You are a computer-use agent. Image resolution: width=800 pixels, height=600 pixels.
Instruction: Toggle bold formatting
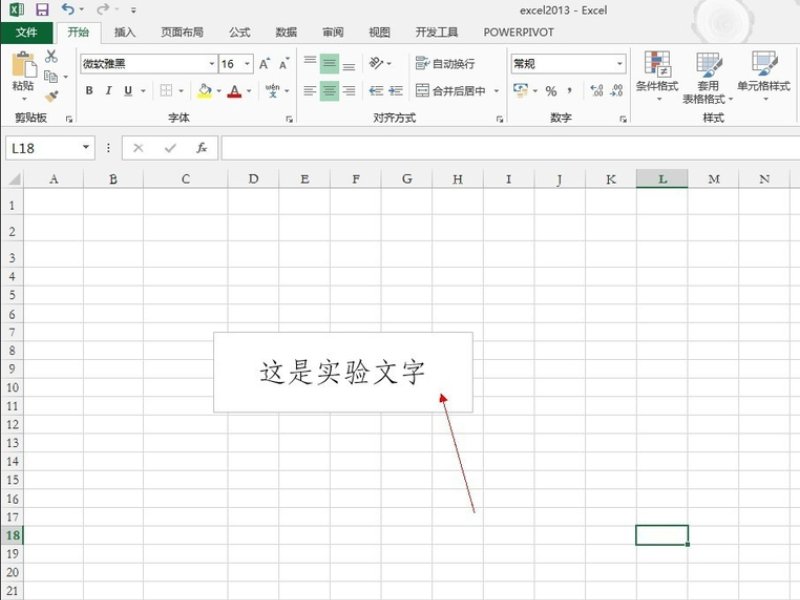tap(89, 89)
